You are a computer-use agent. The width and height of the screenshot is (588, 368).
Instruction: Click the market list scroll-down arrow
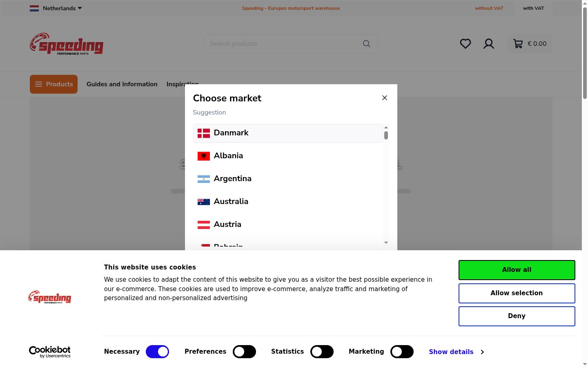386,243
